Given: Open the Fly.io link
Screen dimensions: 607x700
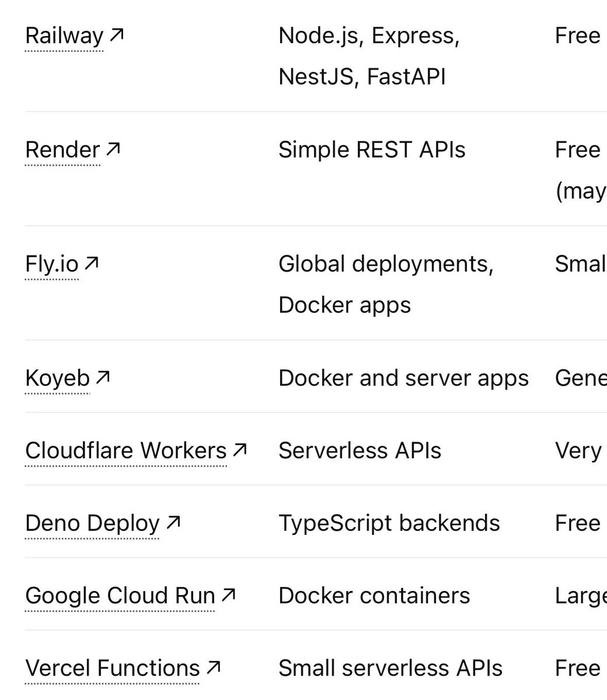Looking at the screenshot, I should [x=52, y=264].
